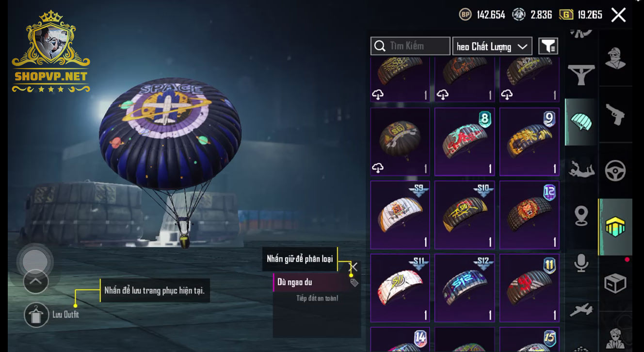Image resolution: width=644 pixels, height=352 pixels.
Task: Open the steering wheel vehicle category
Action: coord(615,171)
